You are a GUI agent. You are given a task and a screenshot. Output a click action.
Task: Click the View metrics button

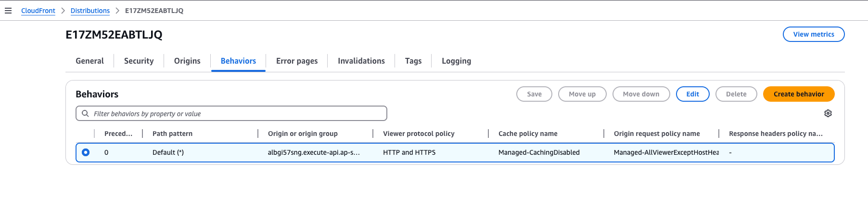tap(814, 34)
